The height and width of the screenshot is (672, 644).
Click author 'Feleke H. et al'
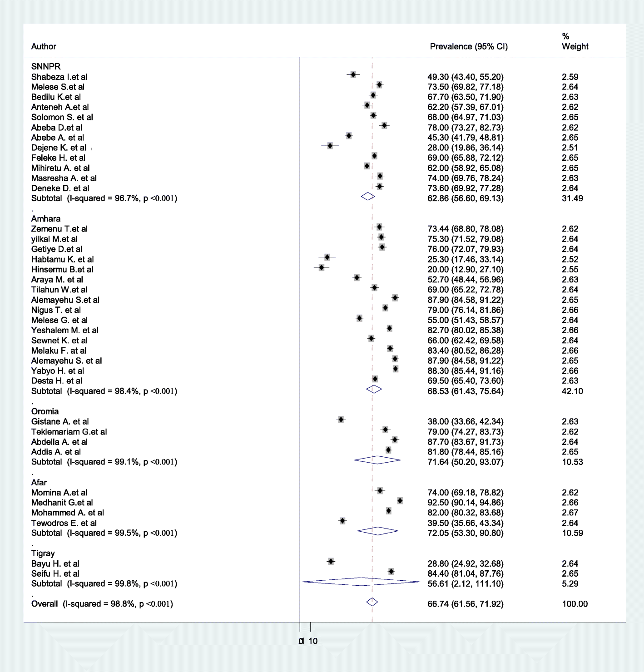(58, 158)
